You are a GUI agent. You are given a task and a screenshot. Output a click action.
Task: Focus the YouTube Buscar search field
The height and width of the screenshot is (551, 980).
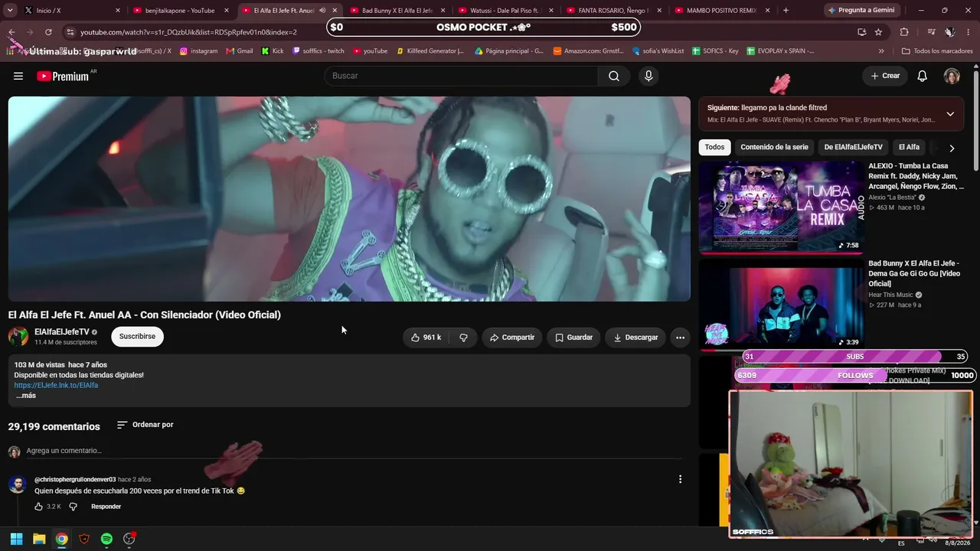(461, 76)
